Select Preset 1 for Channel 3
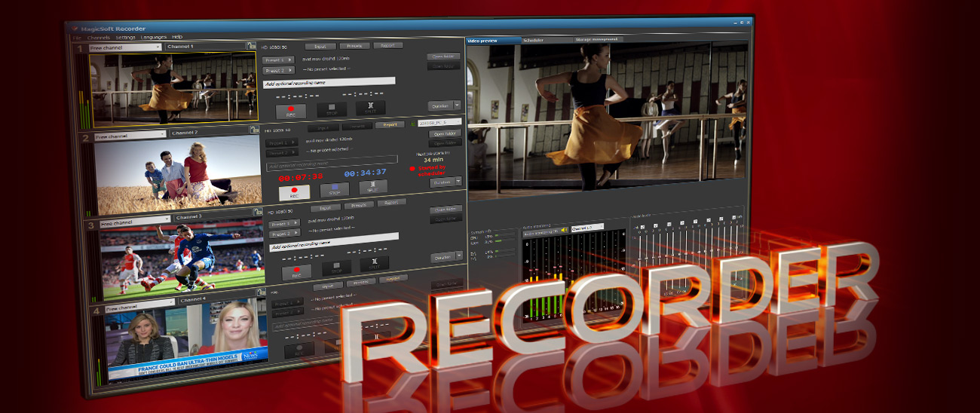The height and width of the screenshot is (413, 980). pos(283,224)
